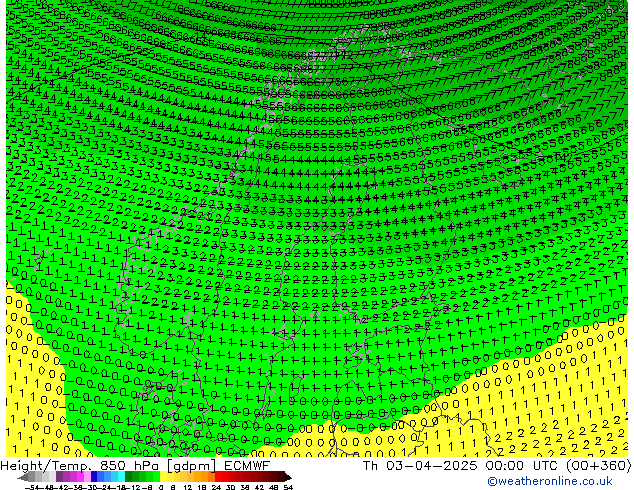Click the bright red swatch in the legend
The height and width of the screenshot is (490, 634).
[219, 477]
